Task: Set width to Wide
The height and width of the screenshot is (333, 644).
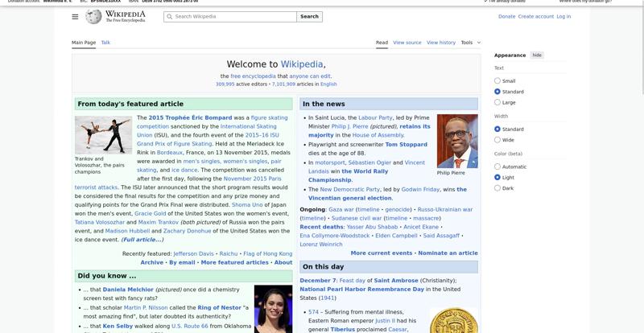Action: click(497, 140)
